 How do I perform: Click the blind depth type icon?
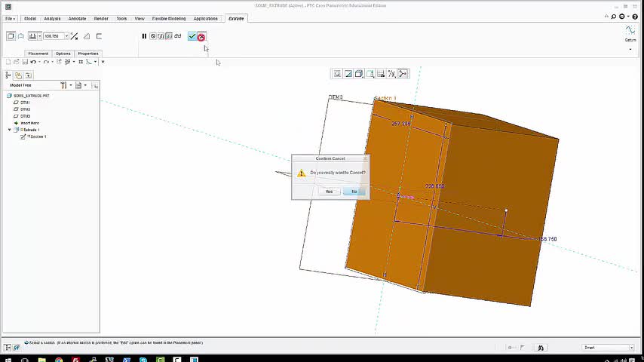coord(32,36)
